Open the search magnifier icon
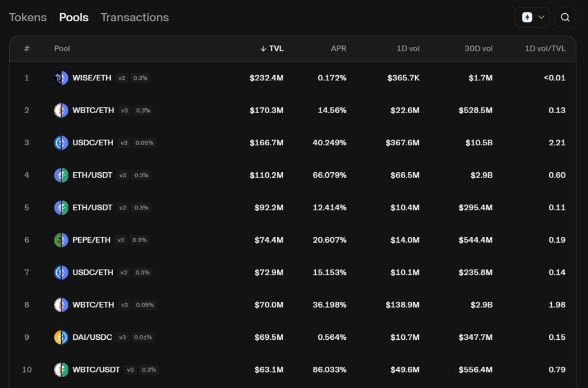Viewport: 588px width, 388px height. 565,17
